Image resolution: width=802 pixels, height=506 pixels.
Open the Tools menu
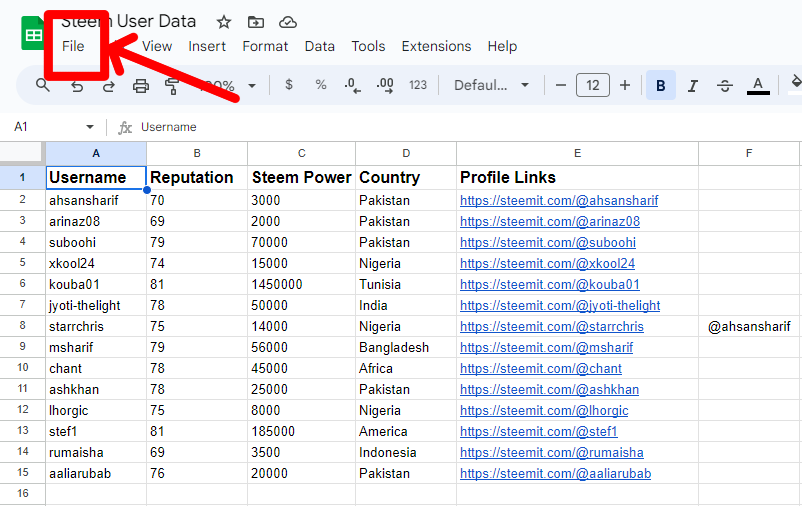click(368, 46)
